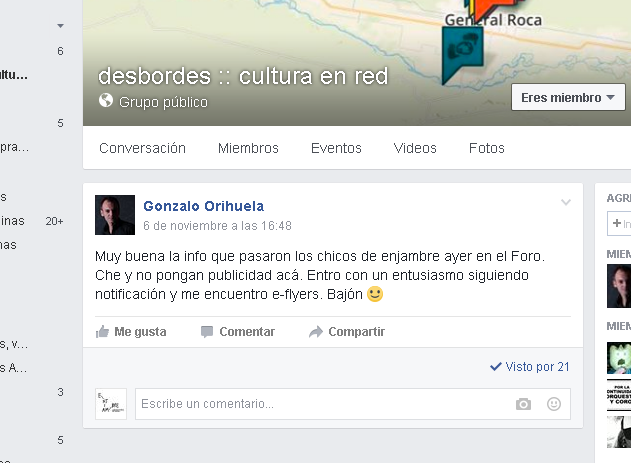Screen dimensions: 631x463
Task: Click the Me gusta thumbs-up icon
Action: (102, 332)
